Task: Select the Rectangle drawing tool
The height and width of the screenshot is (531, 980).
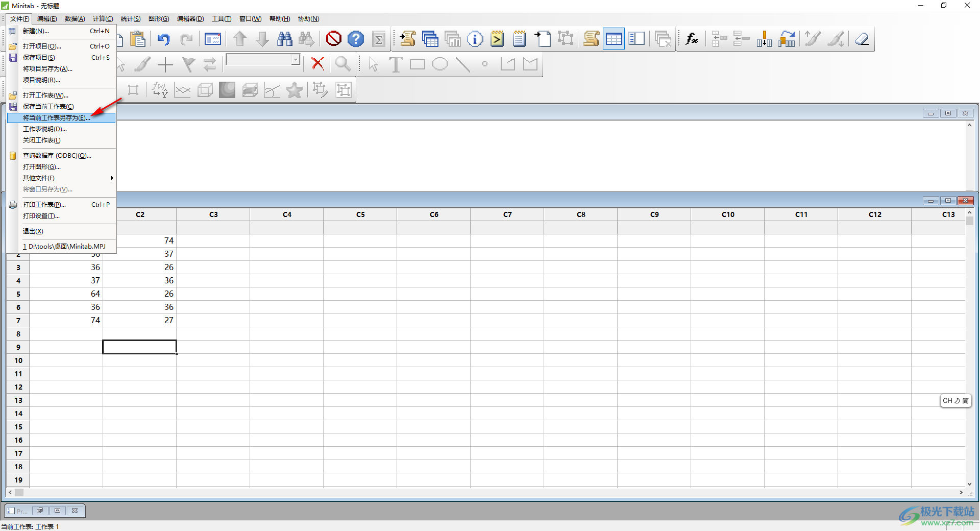Action: pos(418,64)
